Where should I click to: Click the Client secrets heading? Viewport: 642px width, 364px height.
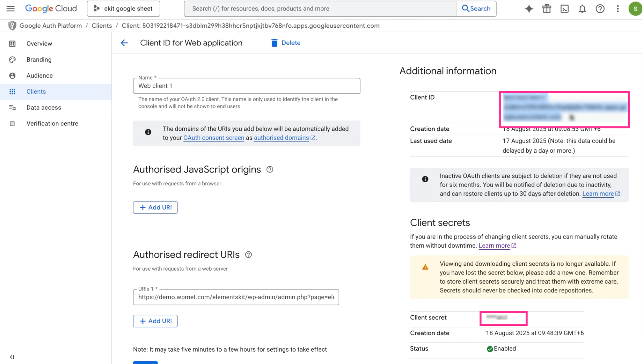pos(440,223)
